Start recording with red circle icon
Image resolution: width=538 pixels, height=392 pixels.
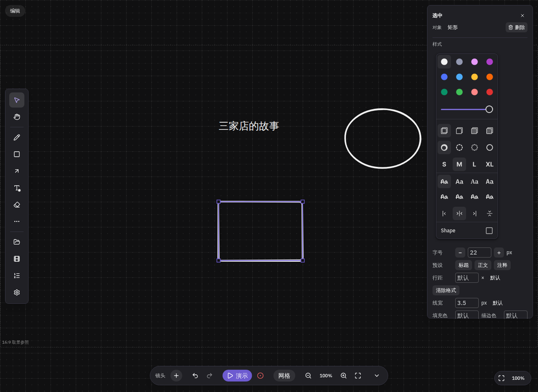tap(260, 376)
